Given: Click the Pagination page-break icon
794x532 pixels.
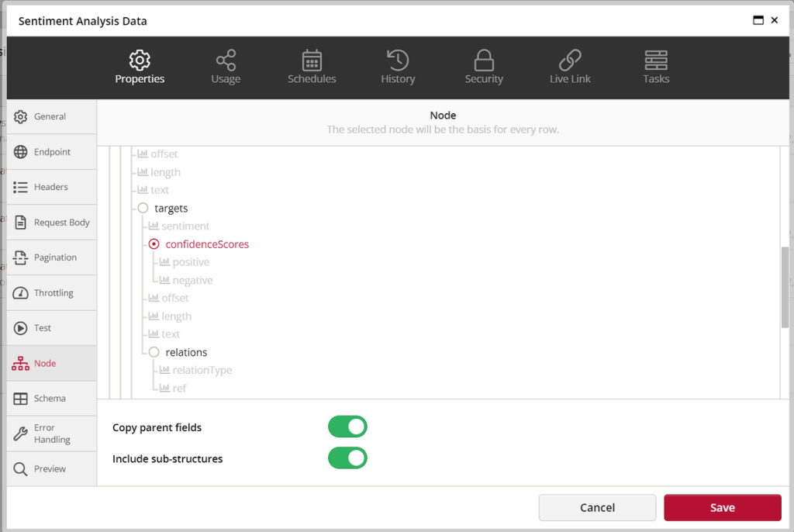Looking at the screenshot, I should pos(20,257).
